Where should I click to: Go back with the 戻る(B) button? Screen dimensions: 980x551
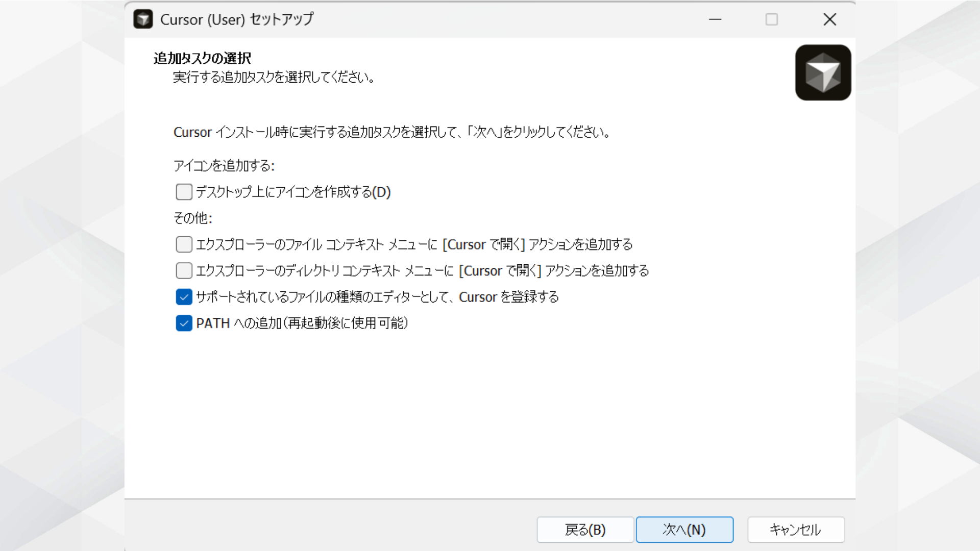click(585, 530)
